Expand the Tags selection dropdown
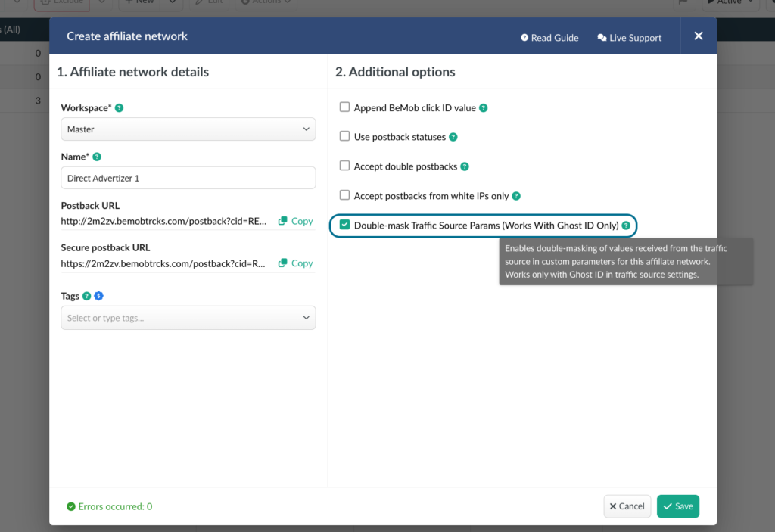Screen dimensions: 775x532 point(188,318)
